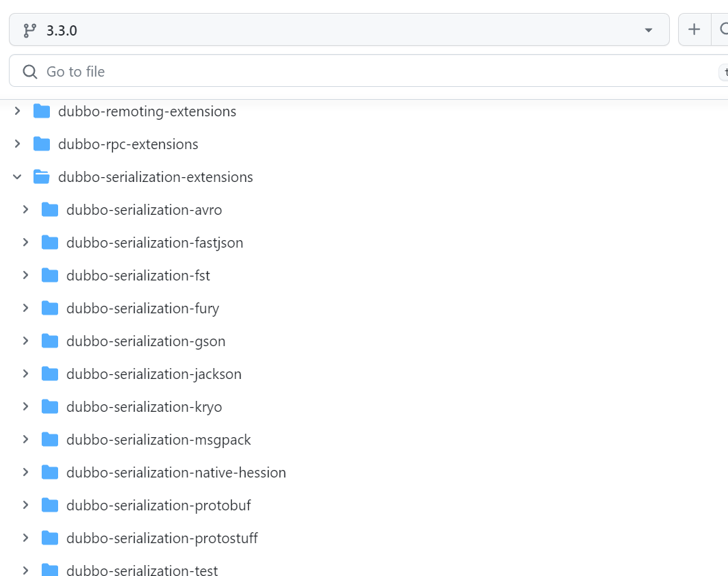The image size is (728, 576).
Task: Click the dubbo-serialization-kryo folder icon
Action: [x=50, y=407]
